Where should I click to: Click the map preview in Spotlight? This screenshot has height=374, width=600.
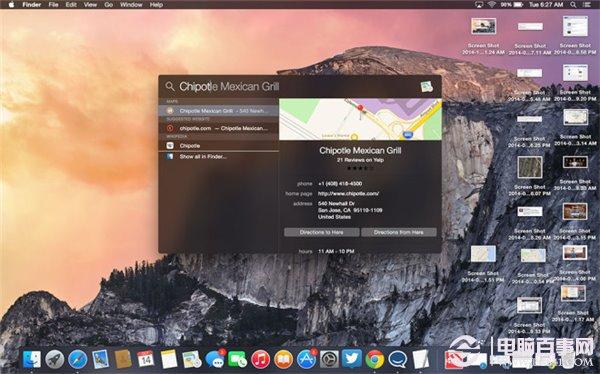(x=360, y=119)
